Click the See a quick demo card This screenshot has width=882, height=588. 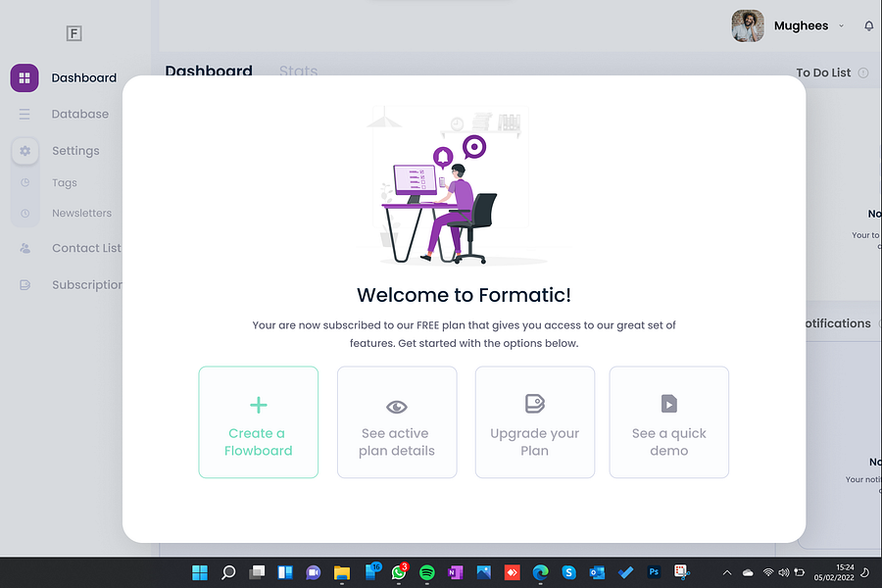[x=668, y=422]
